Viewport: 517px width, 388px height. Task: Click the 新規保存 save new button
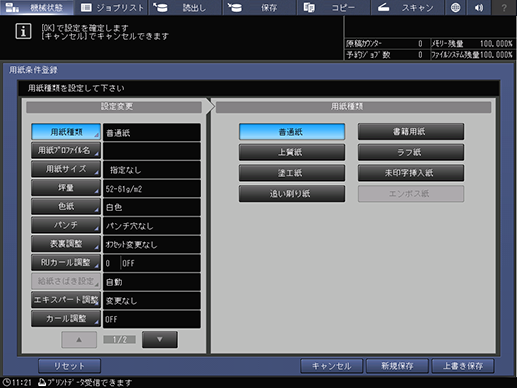pyautogui.click(x=397, y=366)
